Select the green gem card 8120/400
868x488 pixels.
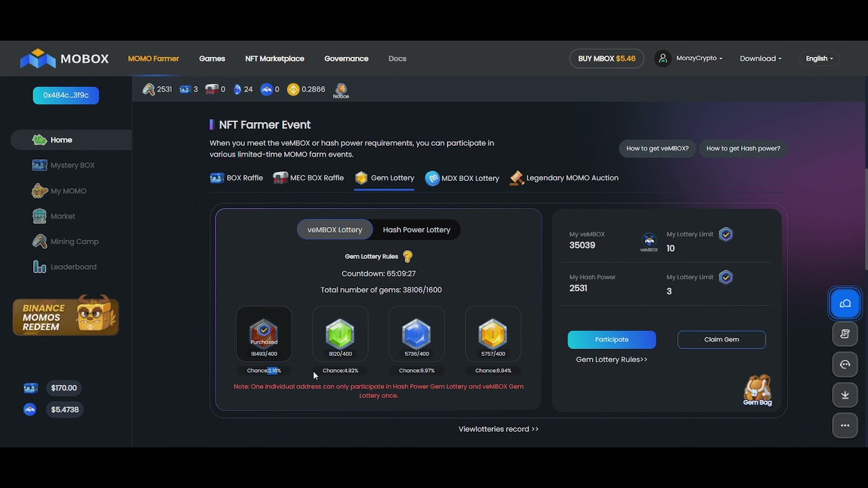tap(340, 333)
